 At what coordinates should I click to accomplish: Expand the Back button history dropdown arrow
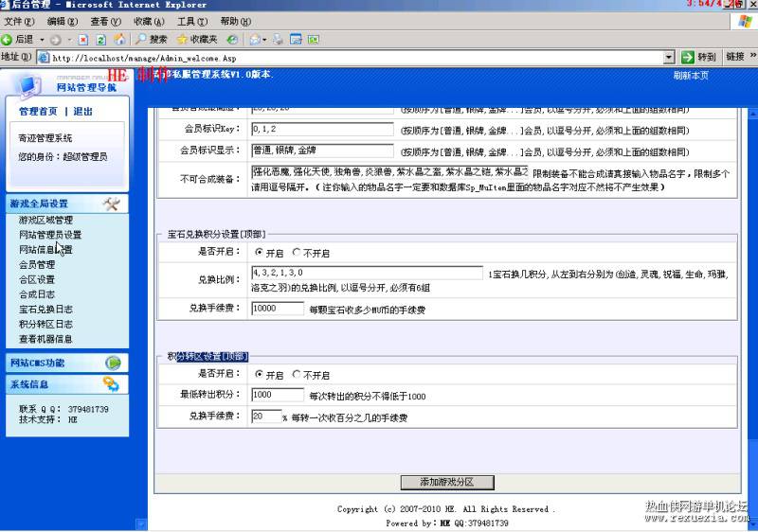point(42,40)
